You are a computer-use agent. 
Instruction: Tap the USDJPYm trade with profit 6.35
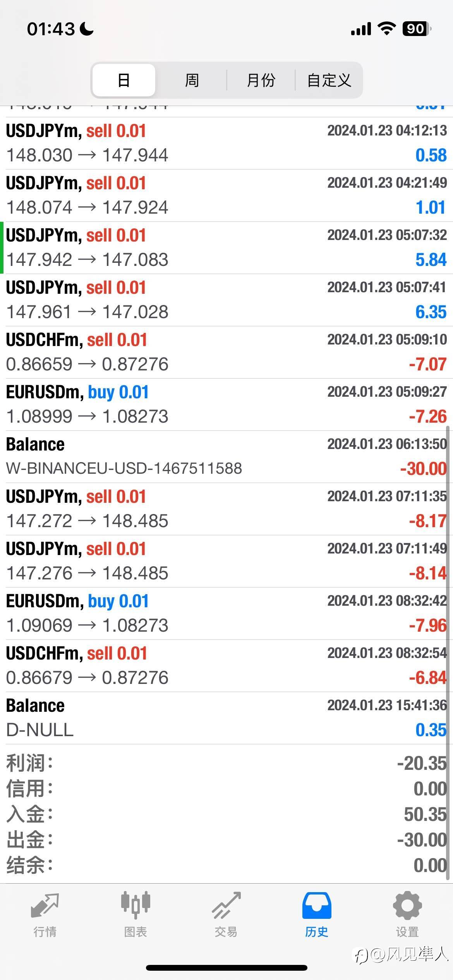[x=226, y=300]
